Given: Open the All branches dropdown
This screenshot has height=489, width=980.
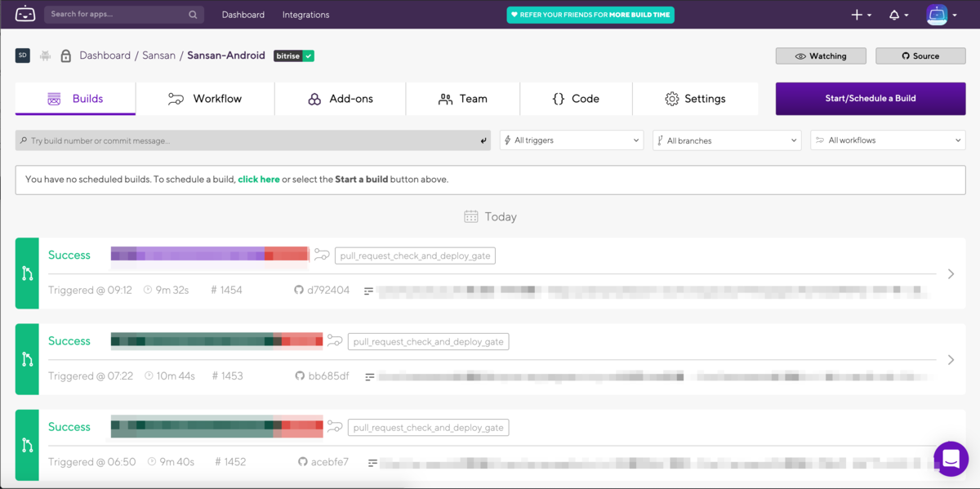Looking at the screenshot, I should [726, 140].
